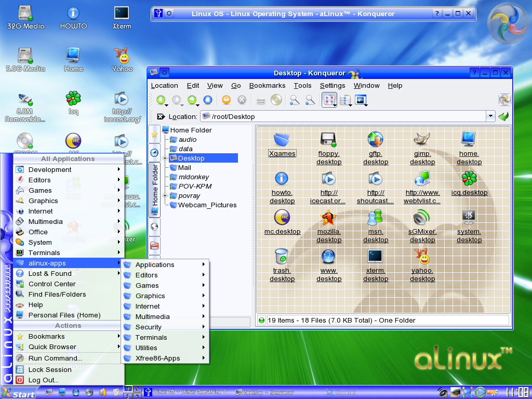532x399 pixels.
Task: Click the History clock sidebar tab
Action: pos(154,153)
